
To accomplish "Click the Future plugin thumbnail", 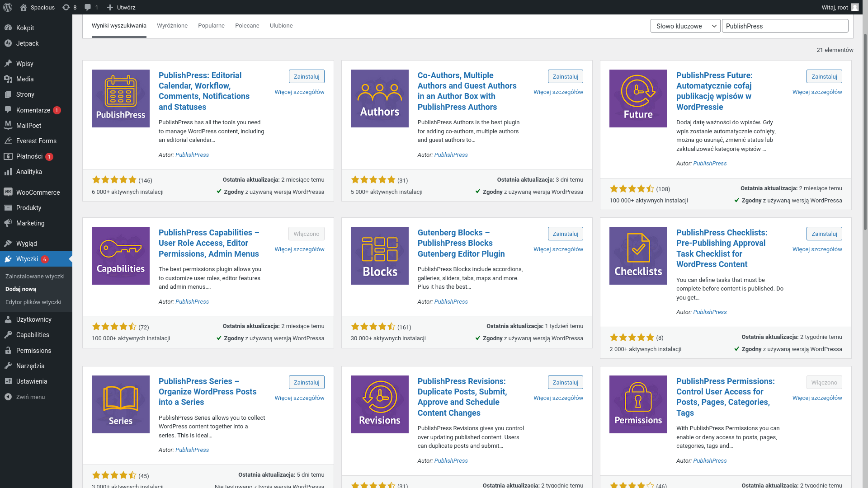I will 638,99.
